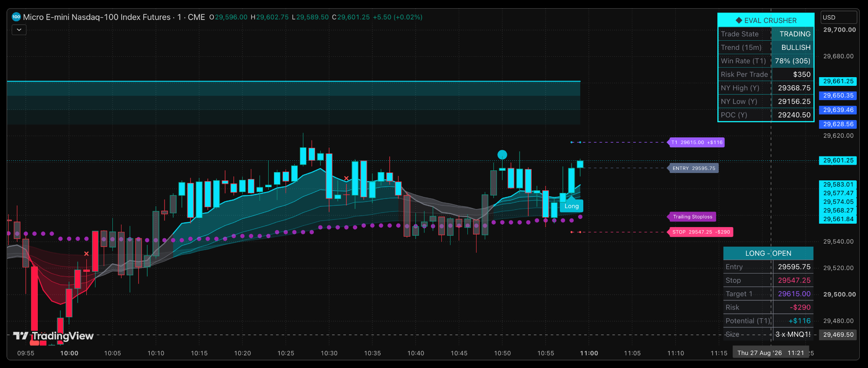868x368 pixels.
Task: Expand the indicator legend chevron
Action: [19, 30]
